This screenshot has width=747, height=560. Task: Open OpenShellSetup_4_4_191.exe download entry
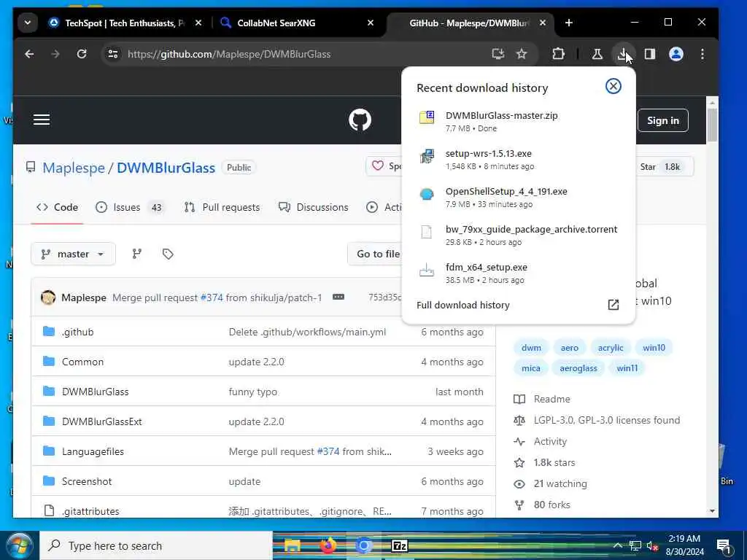(519, 197)
